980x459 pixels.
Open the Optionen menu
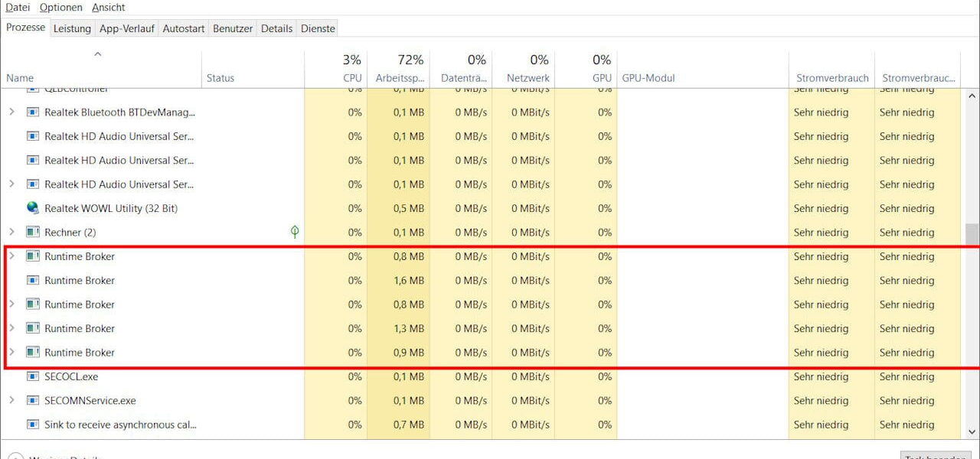(x=61, y=8)
